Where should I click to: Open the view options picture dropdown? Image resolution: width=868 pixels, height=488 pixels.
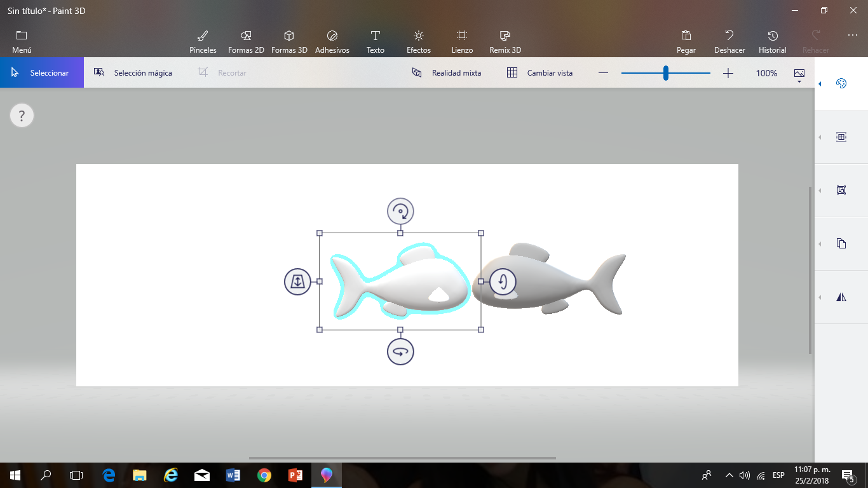point(799,75)
